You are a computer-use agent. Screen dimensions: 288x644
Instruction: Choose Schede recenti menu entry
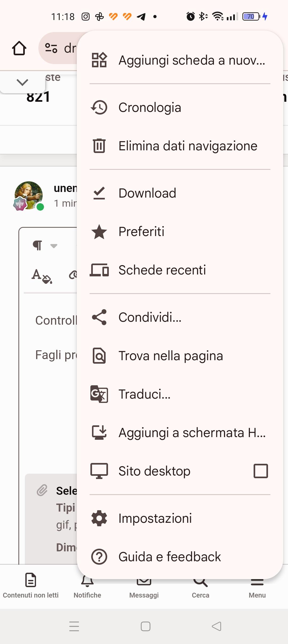pos(162,270)
